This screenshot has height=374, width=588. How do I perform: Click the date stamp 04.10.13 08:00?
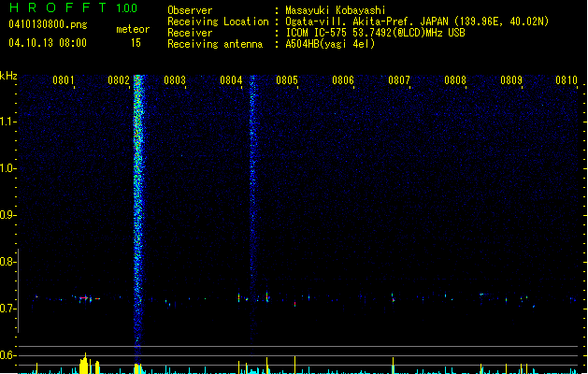(48, 43)
